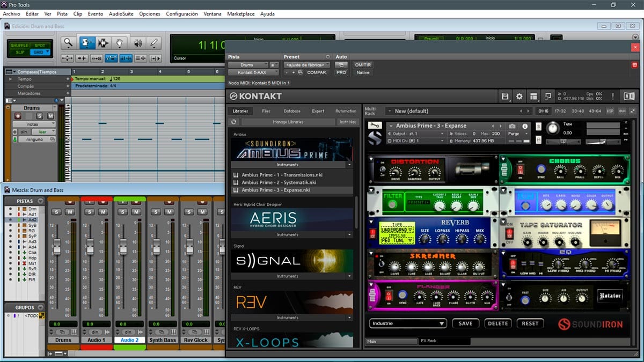This screenshot has height=362, width=644.
Task: Click the instrument wrench edit icon
Action: click(375, 125)
